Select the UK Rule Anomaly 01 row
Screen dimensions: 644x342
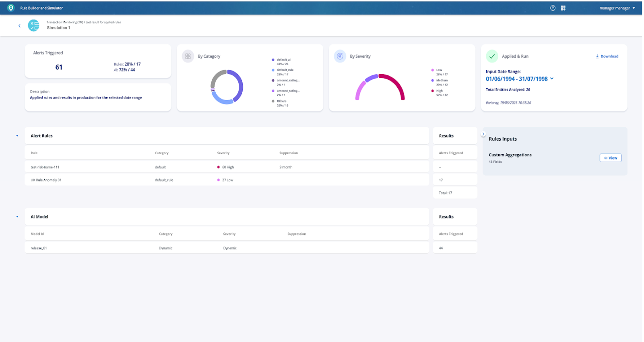click(46, 180)
